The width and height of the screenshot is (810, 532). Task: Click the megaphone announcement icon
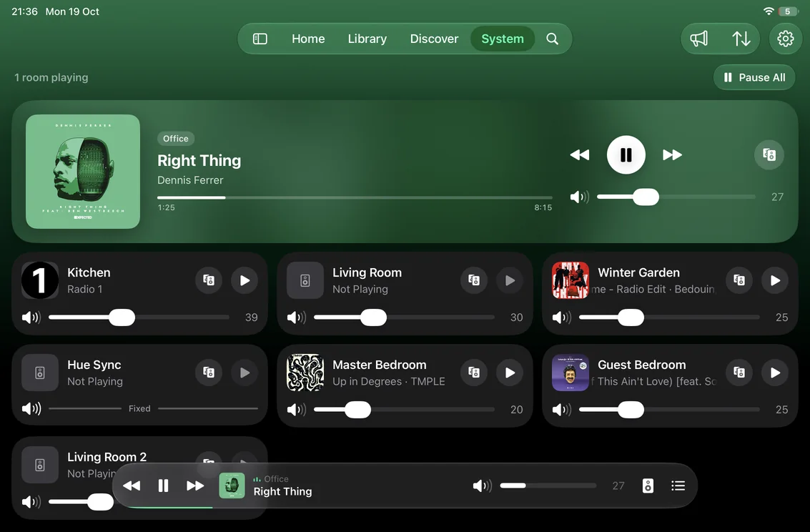[x=699, y=39]
